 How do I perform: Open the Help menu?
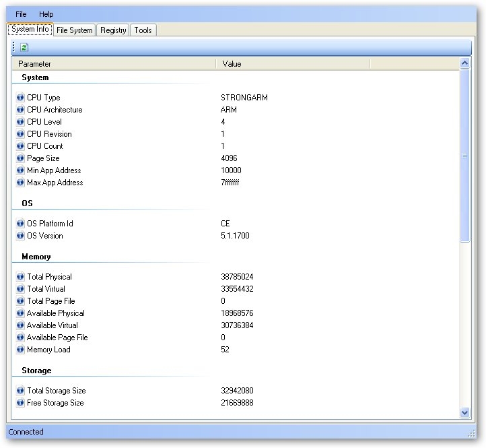(x=46, y=14)
